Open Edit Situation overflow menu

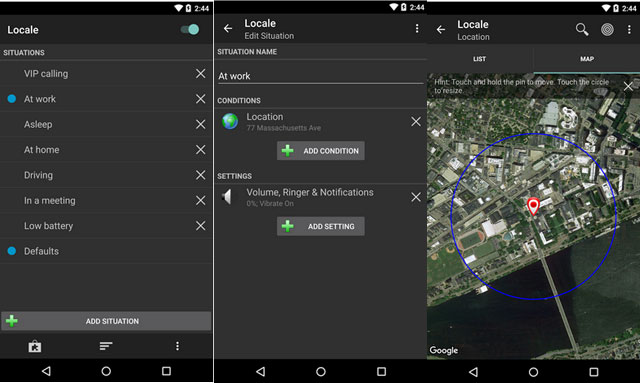tap(417, 28)
